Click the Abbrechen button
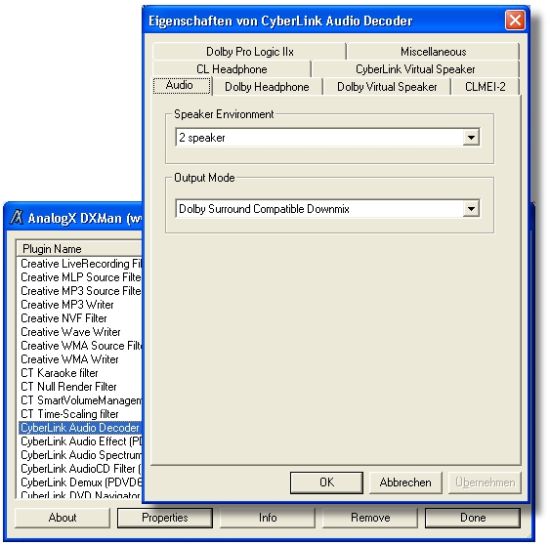Image resolution: width=550 pixels, height=545 pixels. [x=405, y=482]
